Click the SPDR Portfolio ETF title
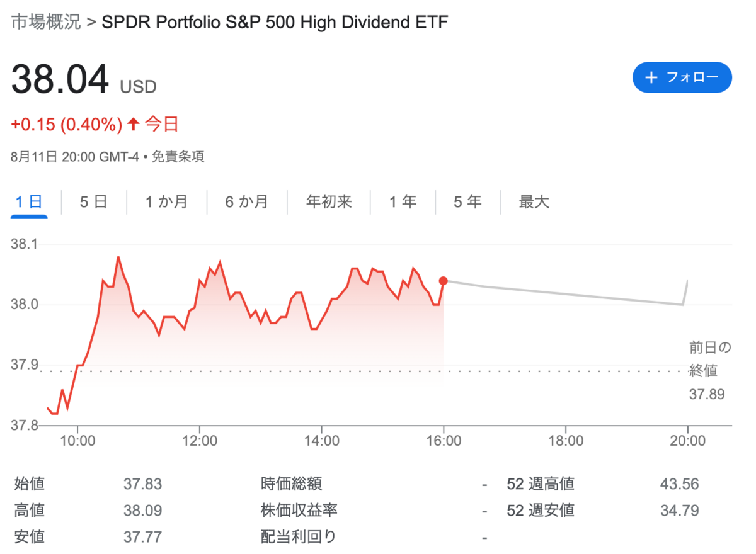This screenshot has width=756, height=554. (x=275, y=22)
